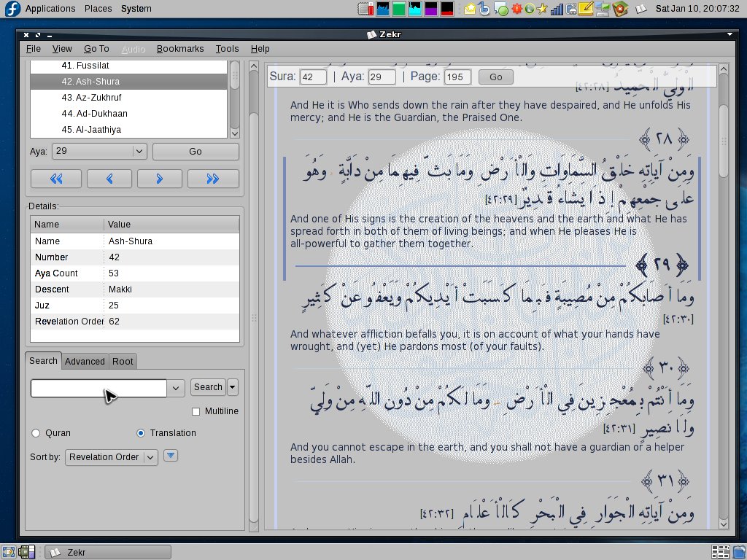Click the network monitors tray icon
Viewport: 747px width, 560px height.
pyautogui.click(x=602, y=9)
